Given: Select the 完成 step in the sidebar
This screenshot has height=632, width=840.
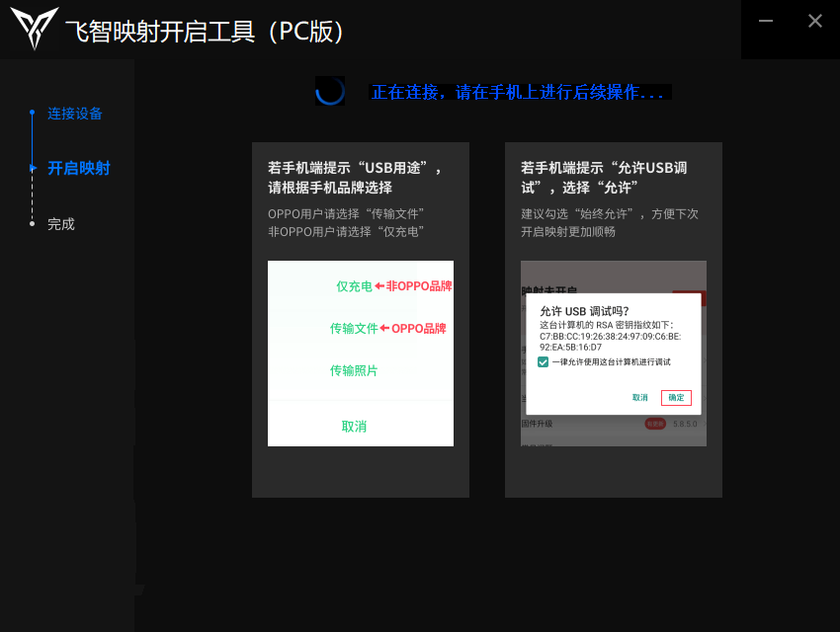Looking at the screenshot, I should click(61, 223).
